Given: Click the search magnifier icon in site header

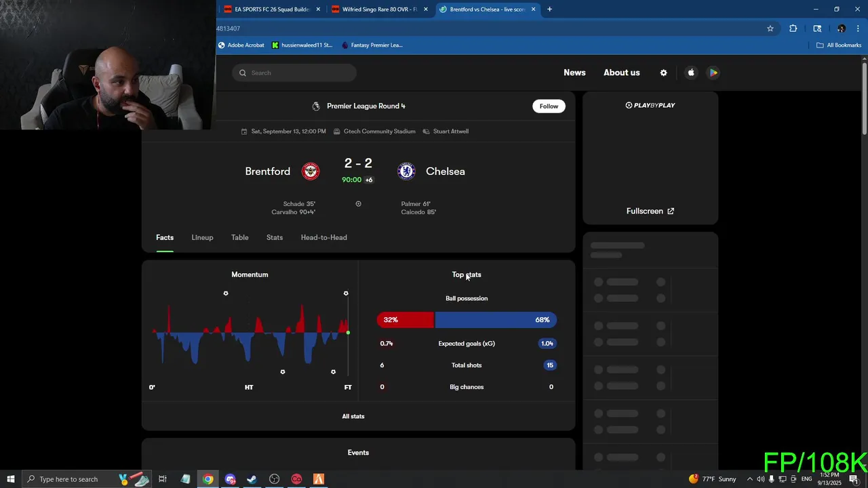Looking at the screenshot, I should [243, 73].
